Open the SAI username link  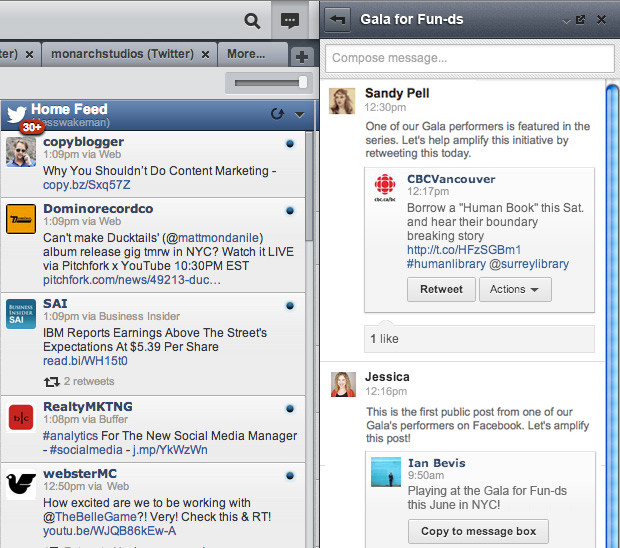point(55,303)
